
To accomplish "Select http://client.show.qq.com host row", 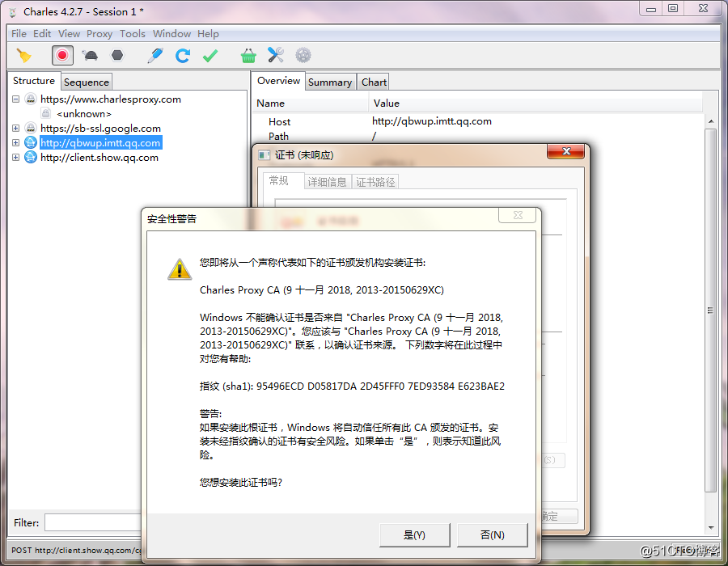I will coord(99,158).
